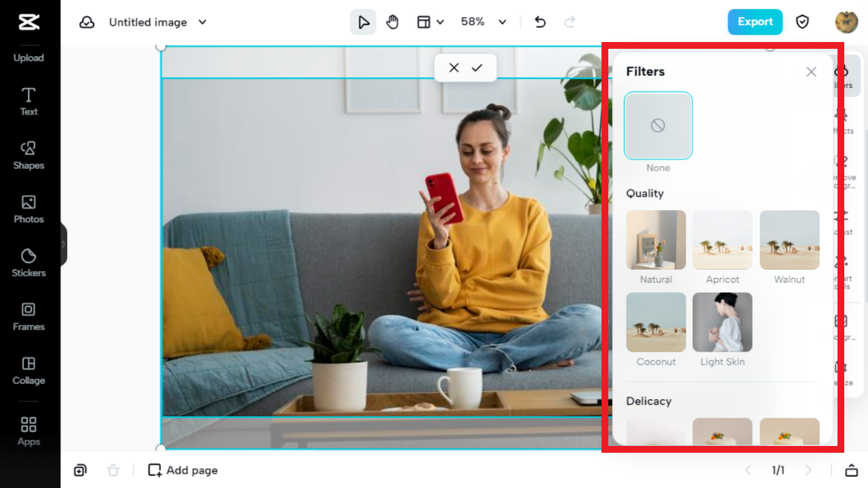Cancel the crop with the X icon
This screenshot has width=868, height=488.
454,68
